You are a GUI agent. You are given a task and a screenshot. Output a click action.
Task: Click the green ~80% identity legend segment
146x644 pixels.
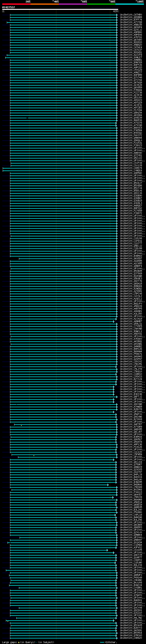point(101,4)
